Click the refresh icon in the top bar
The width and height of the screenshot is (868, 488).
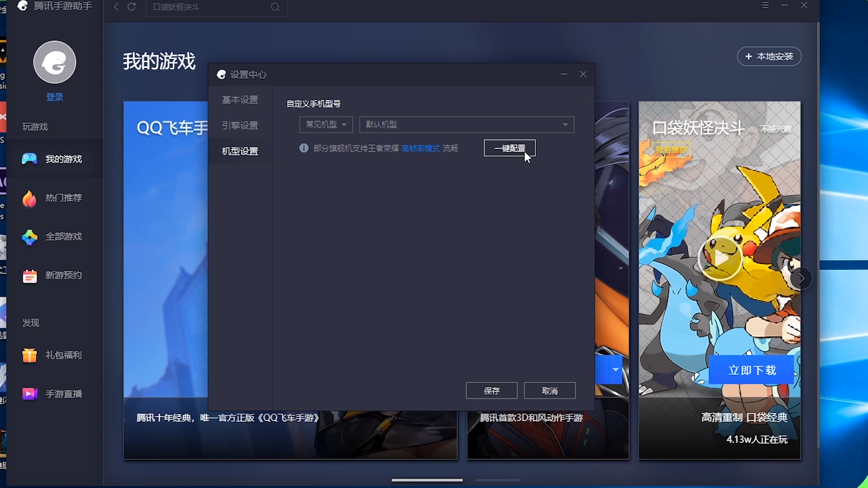tap(132, 7)
